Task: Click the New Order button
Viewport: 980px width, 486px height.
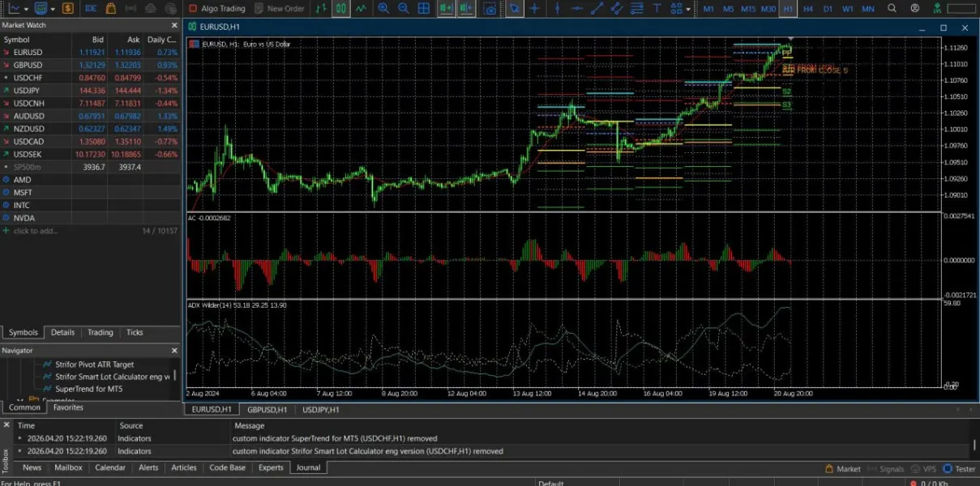Action: tap(279, 8)
